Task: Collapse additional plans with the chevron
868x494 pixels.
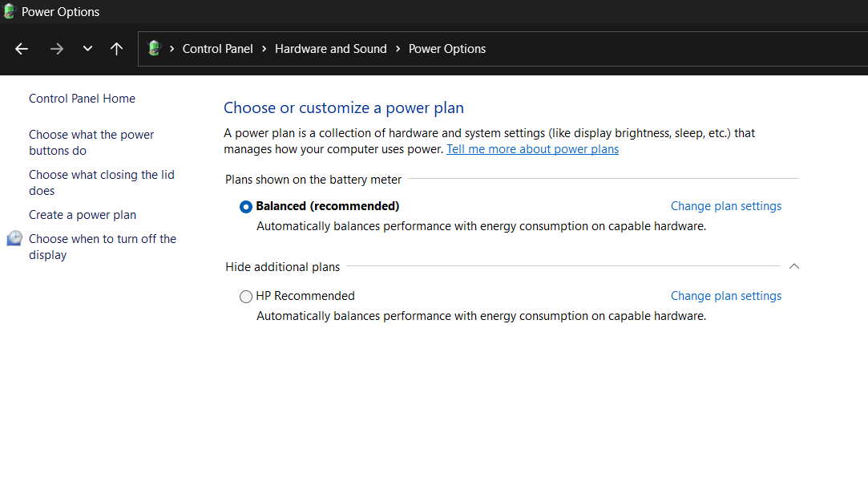Action: tap(793, 266)
